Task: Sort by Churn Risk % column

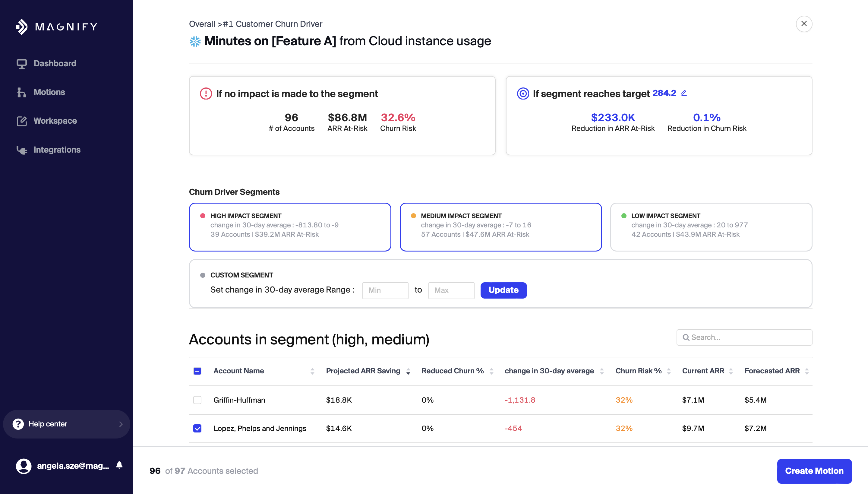Action: pos(668,371)
